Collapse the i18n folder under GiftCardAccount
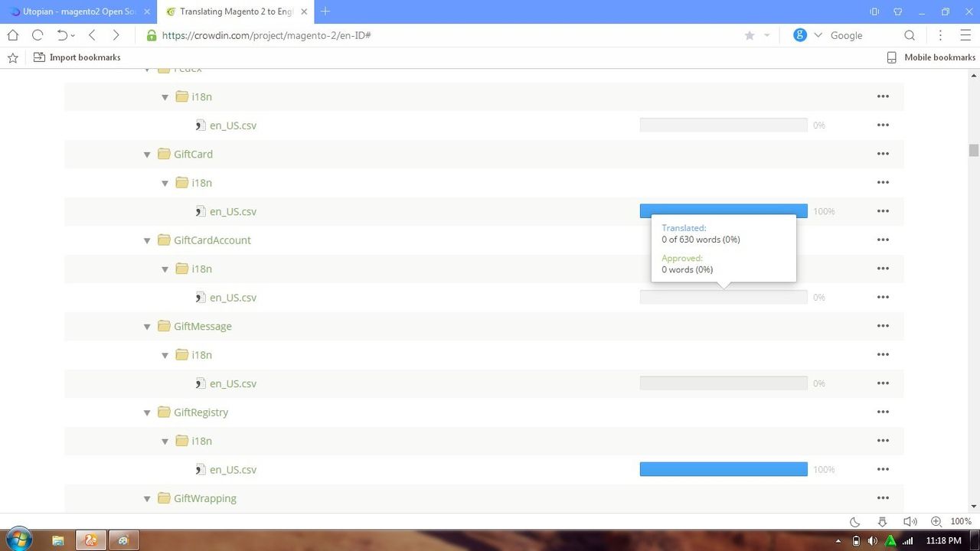Screen dimensions: 980x551 coord(165,269)
